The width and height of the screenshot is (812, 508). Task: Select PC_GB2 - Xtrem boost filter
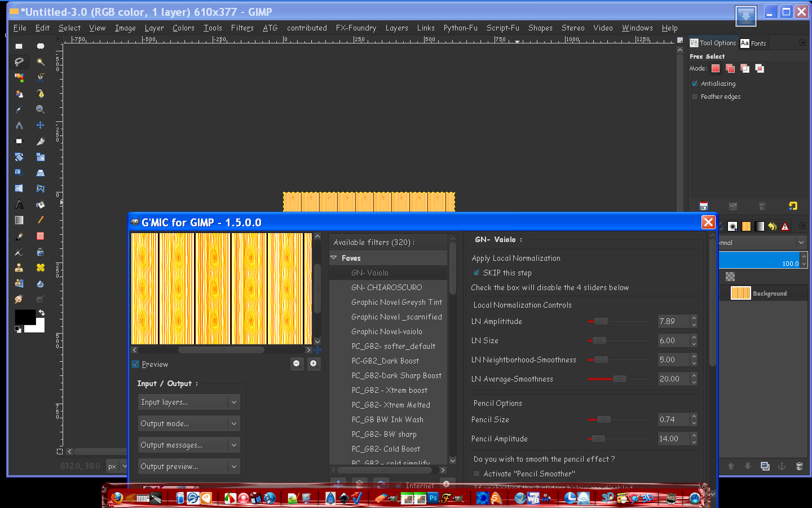pos(389,390)
